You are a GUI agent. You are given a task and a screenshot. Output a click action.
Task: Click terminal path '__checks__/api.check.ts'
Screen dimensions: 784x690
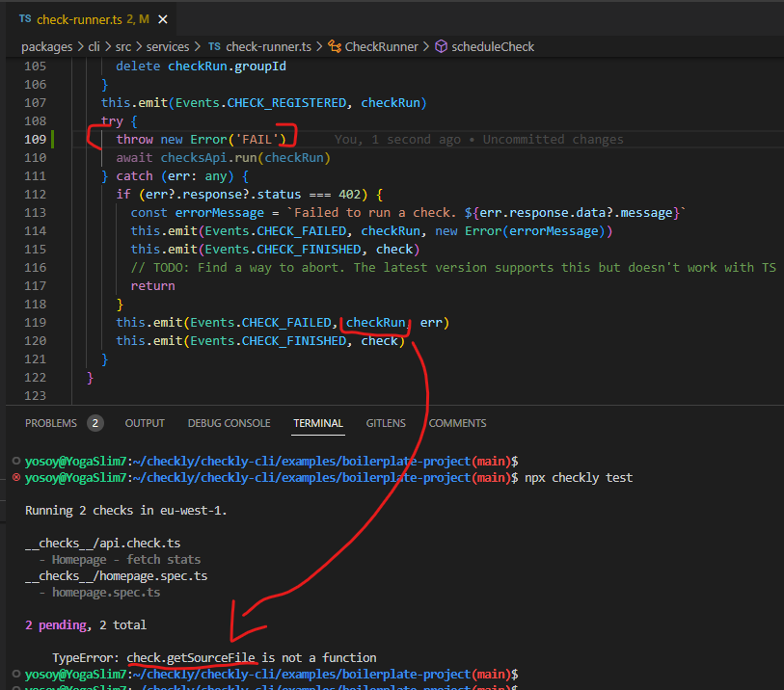click(x=102, y=544)
